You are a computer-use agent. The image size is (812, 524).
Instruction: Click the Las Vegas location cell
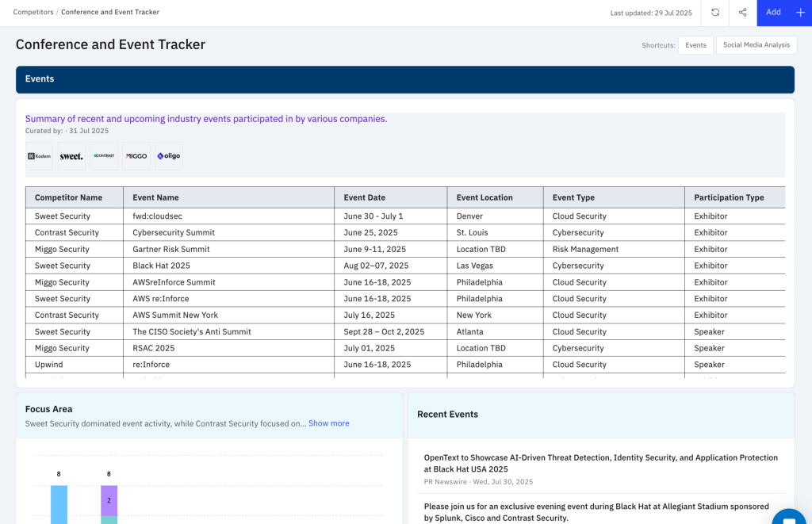click(496, 266)
